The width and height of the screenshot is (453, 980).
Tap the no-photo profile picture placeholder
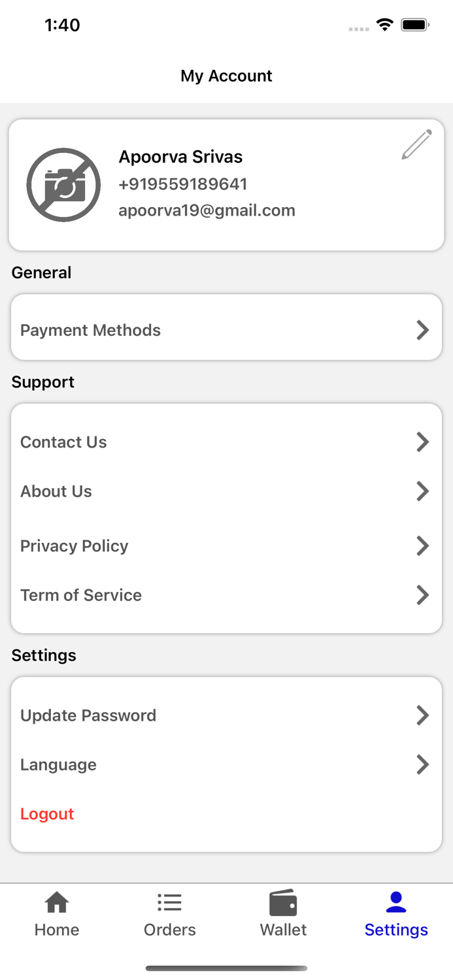point(63,185)
